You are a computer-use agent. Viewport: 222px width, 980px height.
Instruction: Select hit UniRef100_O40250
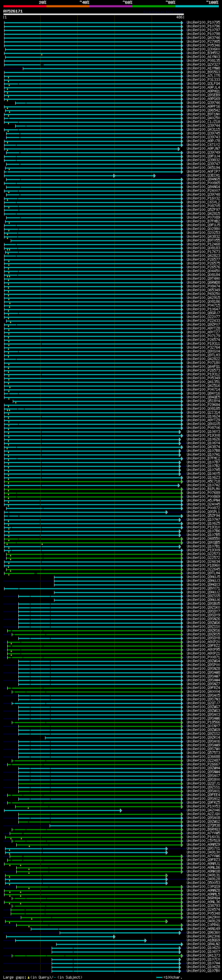[x=203, y=118]
